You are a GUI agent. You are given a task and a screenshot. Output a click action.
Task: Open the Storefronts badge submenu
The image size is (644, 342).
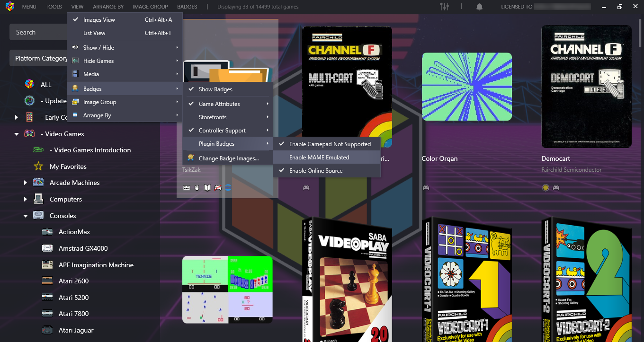pyautogui.click(x=228, y=117)
